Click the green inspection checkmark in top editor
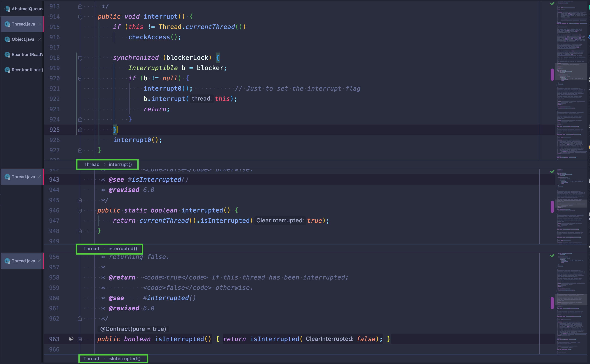The width and height of the screenshot is (590, 364). point(552,4)
